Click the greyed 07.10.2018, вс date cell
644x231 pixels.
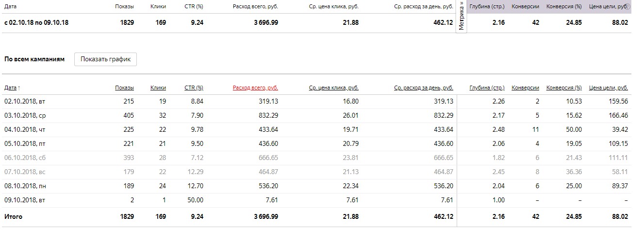[x=24, y=172]
